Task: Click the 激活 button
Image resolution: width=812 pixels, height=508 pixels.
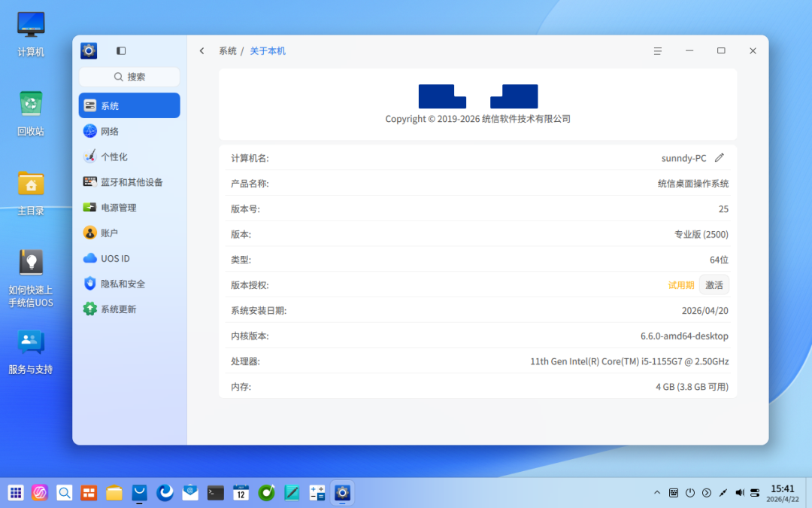Action: (714, 285)
